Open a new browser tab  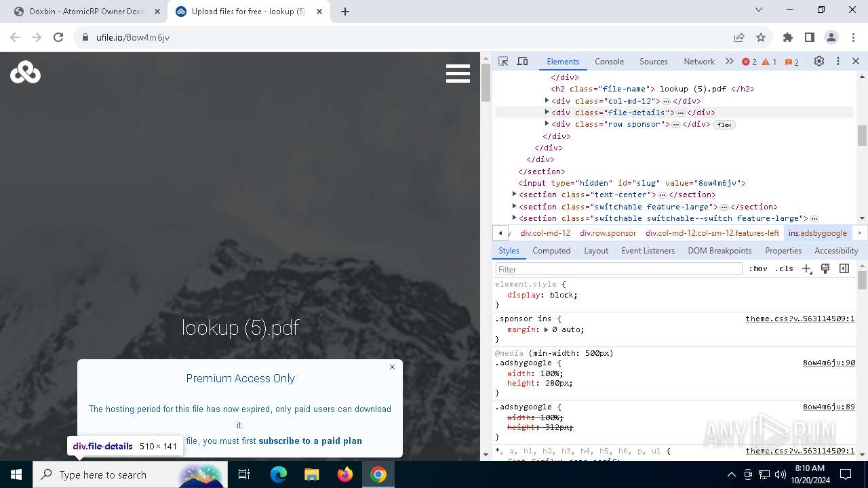coord(345,12)
